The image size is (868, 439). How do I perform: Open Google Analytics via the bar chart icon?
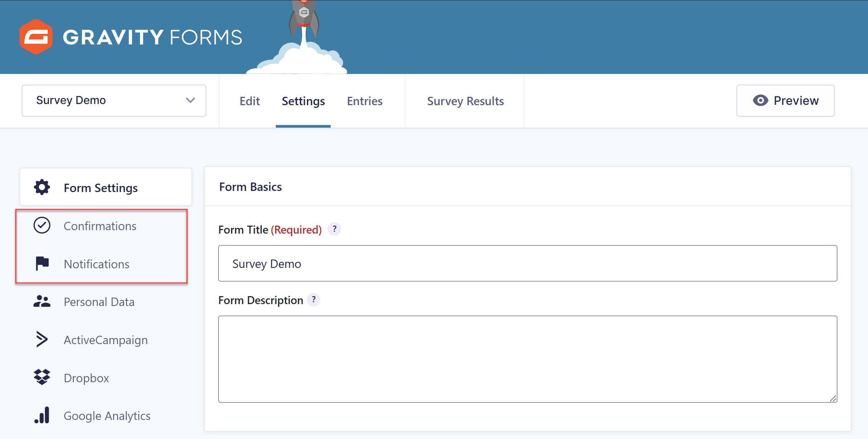pyautogui.click(x=41, y=415)
